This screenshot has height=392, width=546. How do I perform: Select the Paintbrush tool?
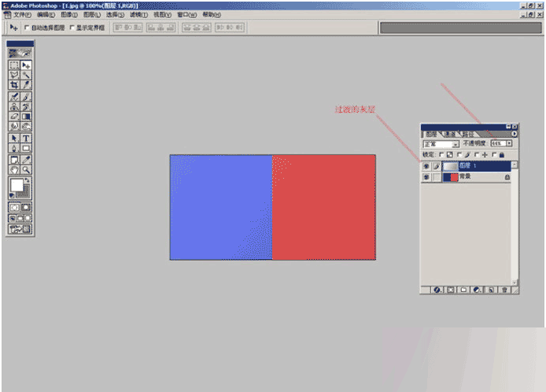(26, 97)
